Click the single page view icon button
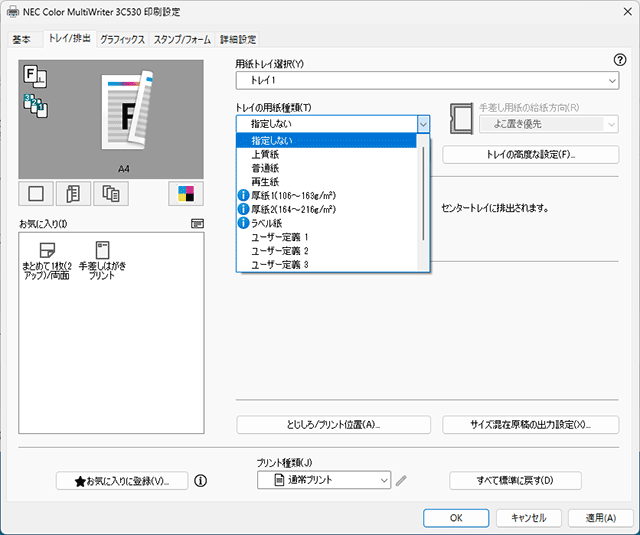640x535 pixels. [36, 193]
